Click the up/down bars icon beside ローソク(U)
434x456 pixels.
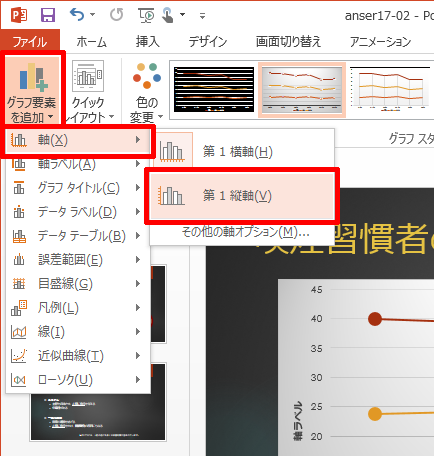pyautogui.click(x=19, y=380)
